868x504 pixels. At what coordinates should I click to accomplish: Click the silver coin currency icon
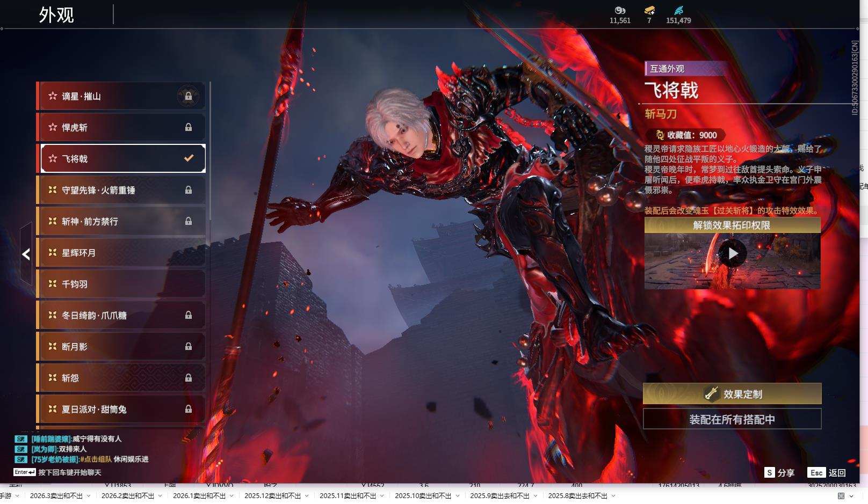[x=620, y=10]
